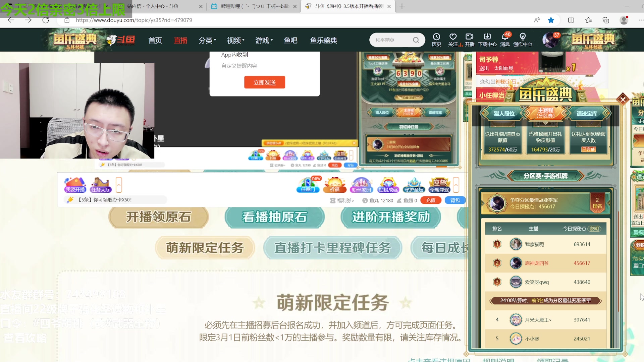Screen dimensions: 644x362
Task: Switch to the 遗迹宝库 tab
Action: click(587, 114)
